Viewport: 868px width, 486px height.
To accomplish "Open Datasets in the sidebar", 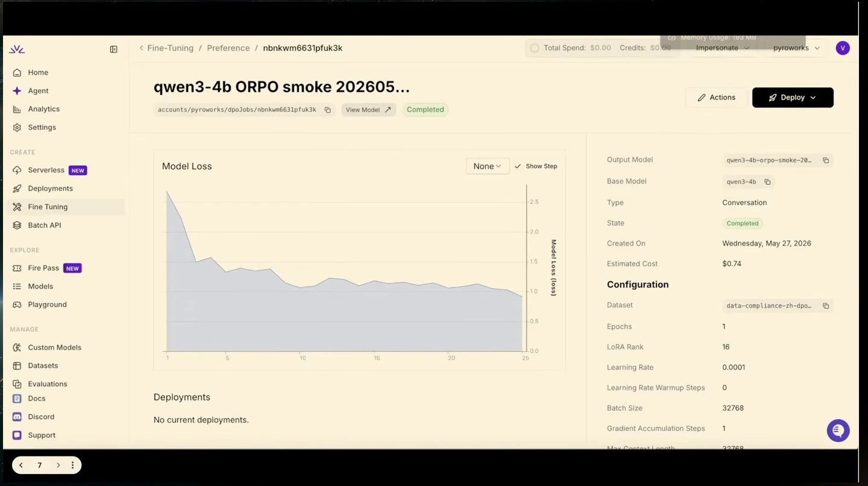I will [43, 366].
